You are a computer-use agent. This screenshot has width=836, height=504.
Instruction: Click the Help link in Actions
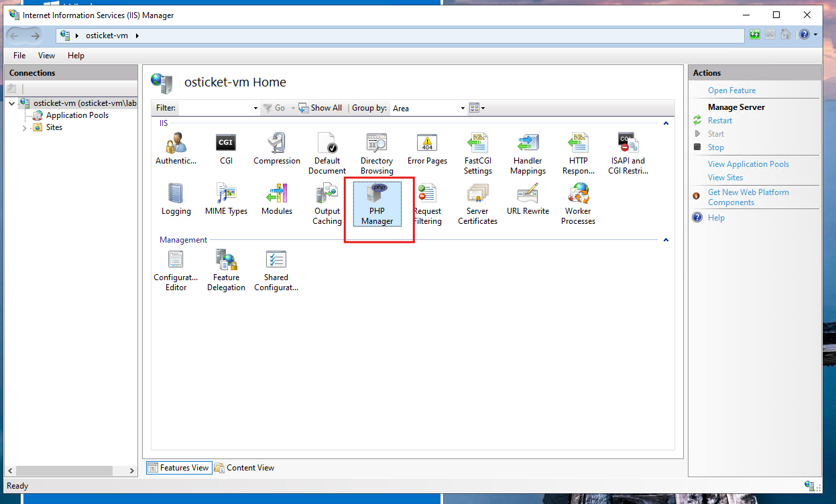tap(716, 218)
